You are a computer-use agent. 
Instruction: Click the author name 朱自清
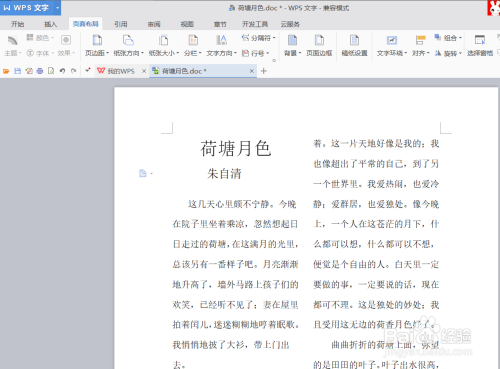[x=224, y=174]
